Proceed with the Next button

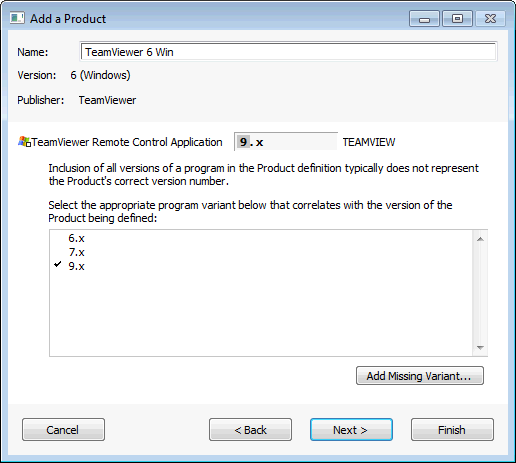(351, 430)
